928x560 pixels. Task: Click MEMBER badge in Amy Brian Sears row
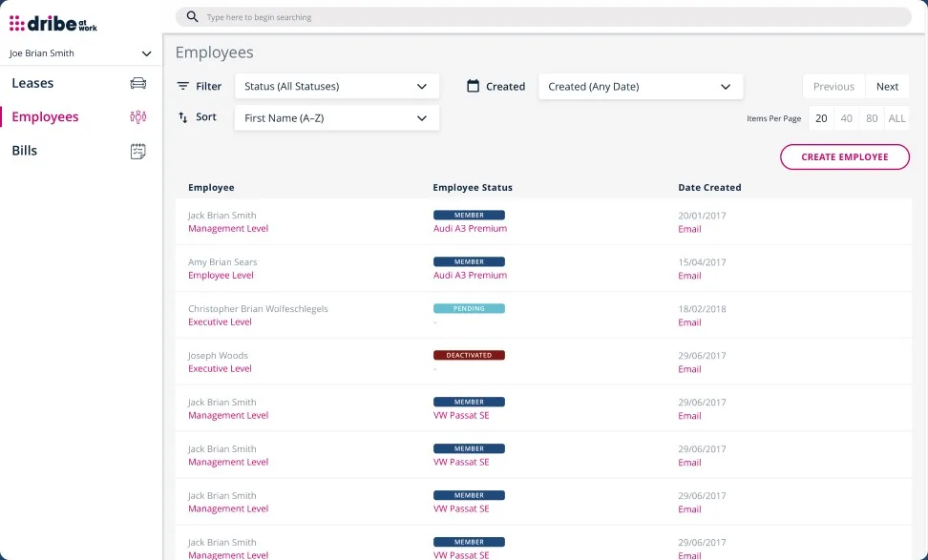469,262
